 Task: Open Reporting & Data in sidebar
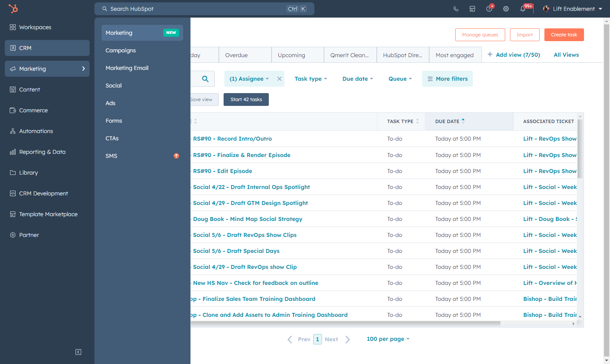pyautogui.click(x=47, y=152)
